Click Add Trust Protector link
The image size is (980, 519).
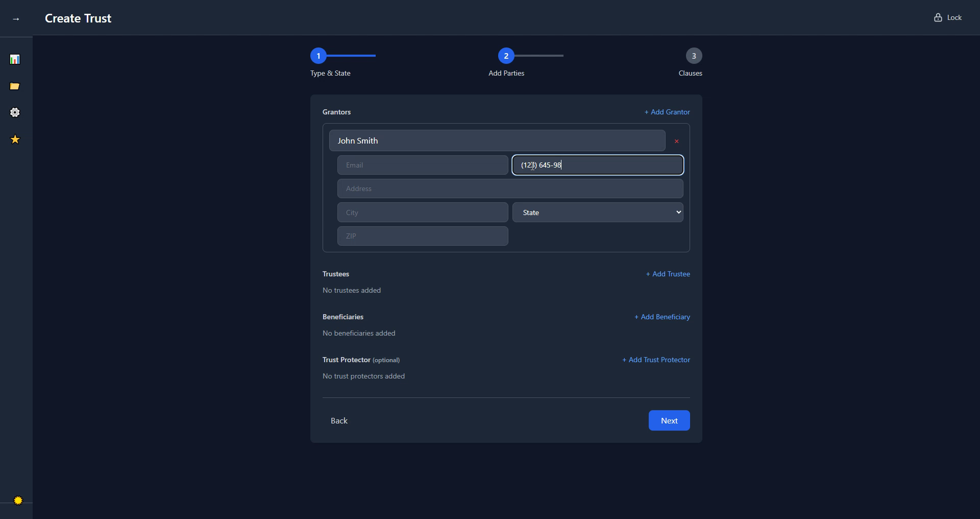[x=656, y=360]
